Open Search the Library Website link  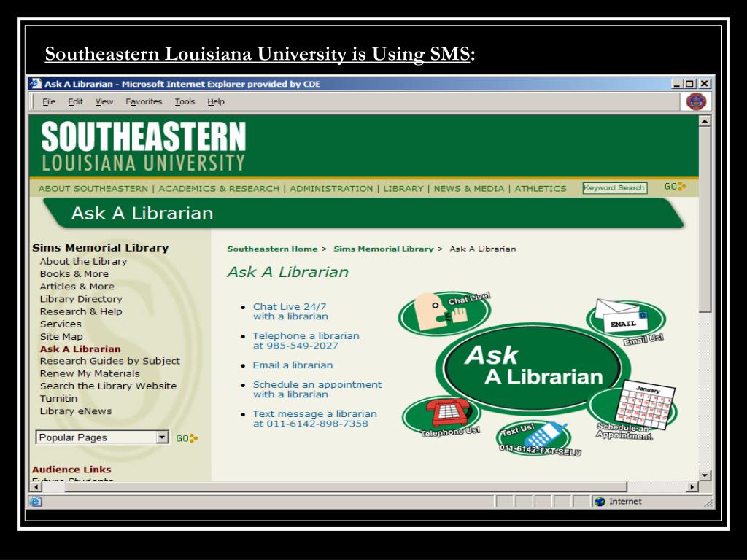[x=108, y=386]
